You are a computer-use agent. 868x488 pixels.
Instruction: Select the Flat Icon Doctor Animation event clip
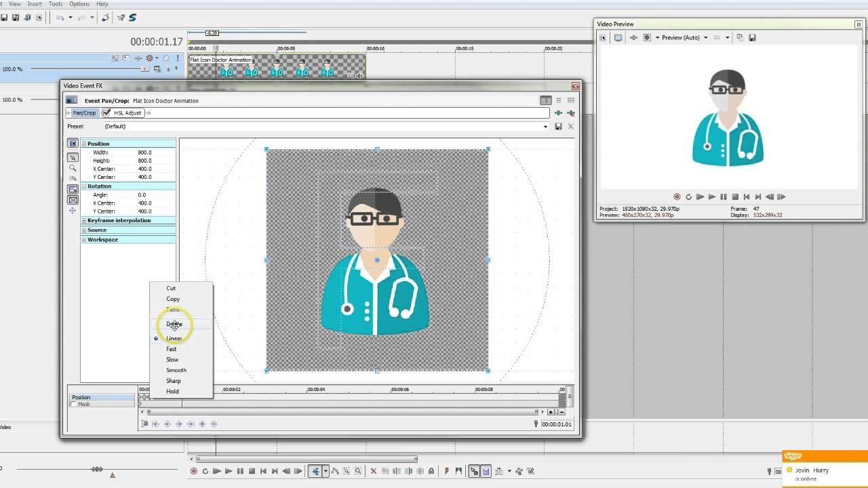[x=276, y=67]
